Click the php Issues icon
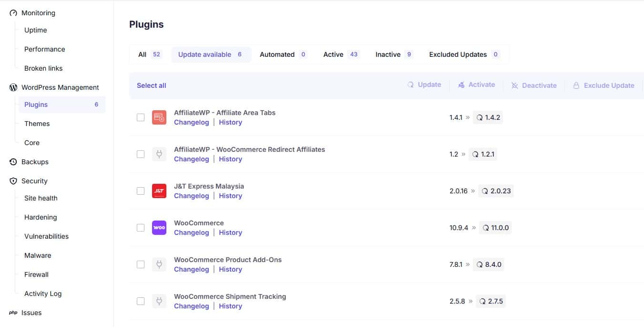Image resolution: width=644 pixels, height=327 pixels. coord(13,313)
